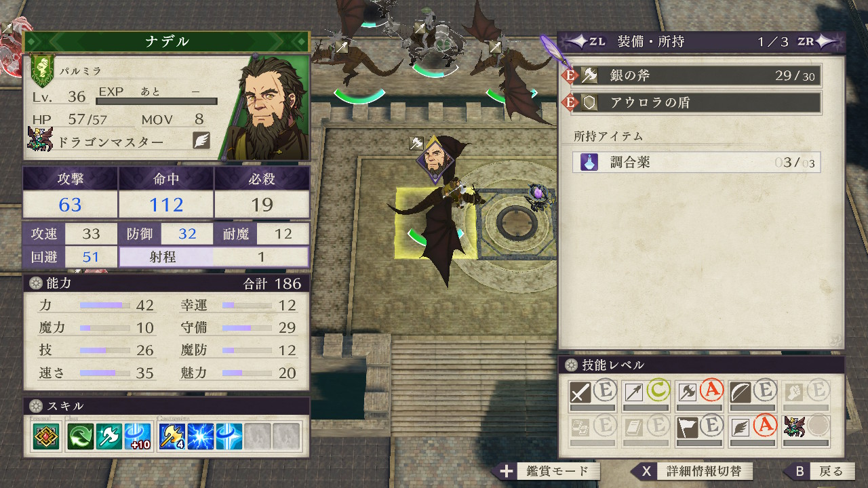
Task: Select the bow skill level icon
Action: click(741, 392)
